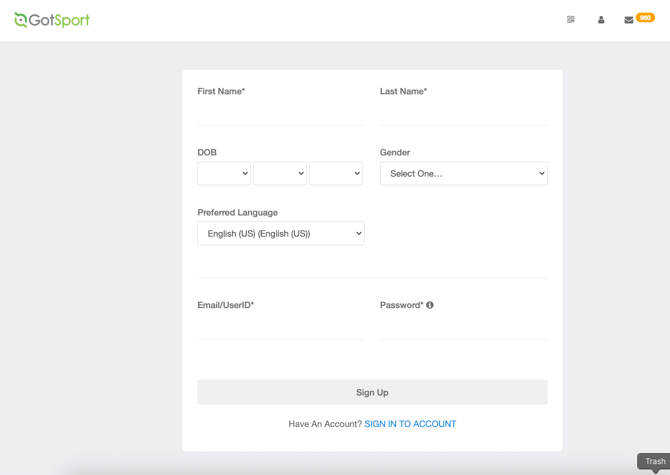This screenshot has height=475, width=670.
Task: Open the mail envelope icon
Action: 629,20
